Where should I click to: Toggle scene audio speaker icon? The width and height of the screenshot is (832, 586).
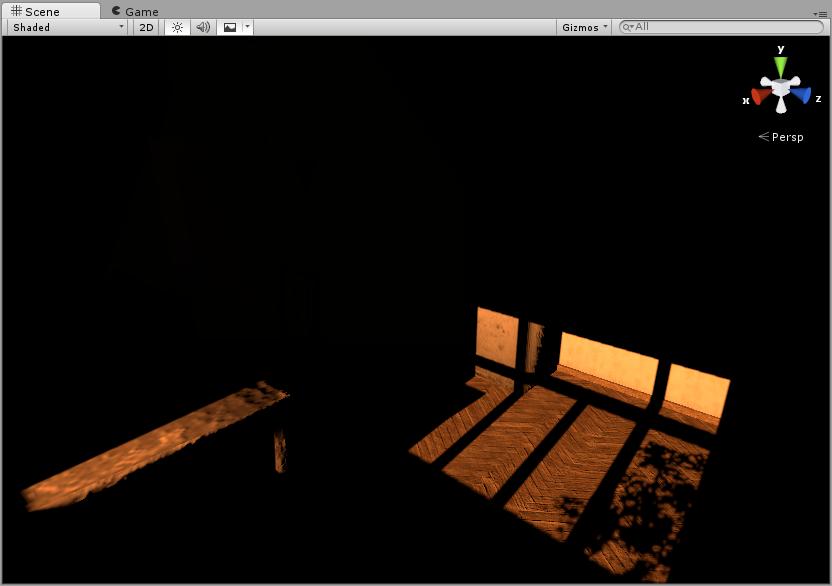pos(203,28)
